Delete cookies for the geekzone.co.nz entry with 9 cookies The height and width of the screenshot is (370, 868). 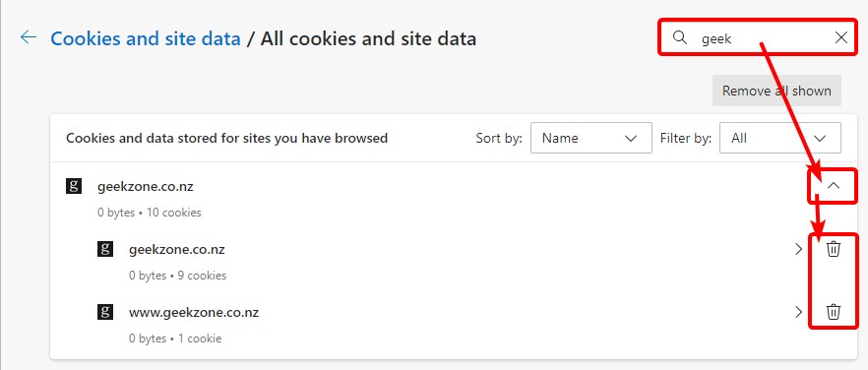834,249
